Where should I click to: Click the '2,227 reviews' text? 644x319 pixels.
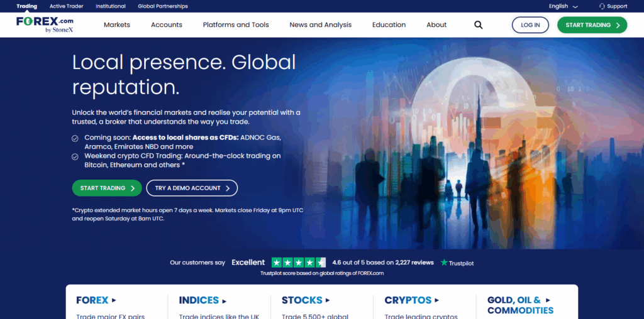pyautogui.click(x=413, y=262)
